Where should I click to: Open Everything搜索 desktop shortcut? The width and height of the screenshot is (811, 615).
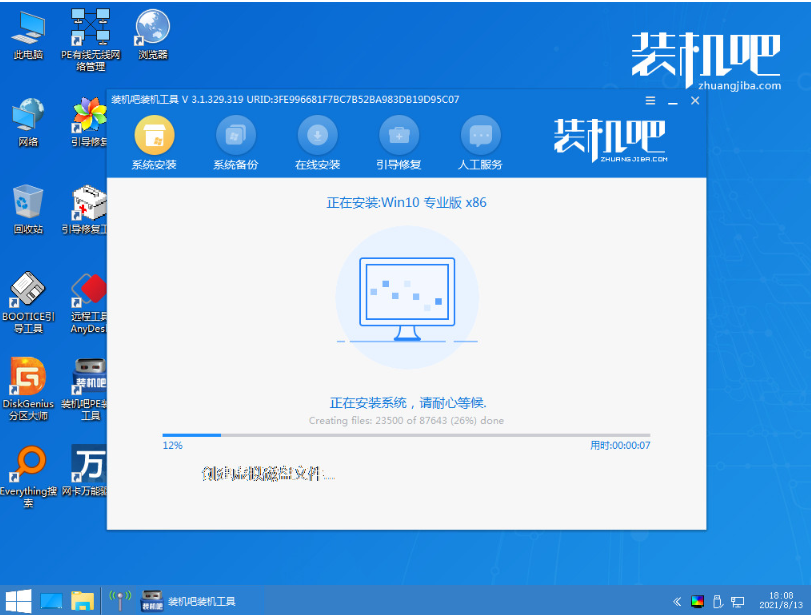pyautogui.click(x=28, y=477)
